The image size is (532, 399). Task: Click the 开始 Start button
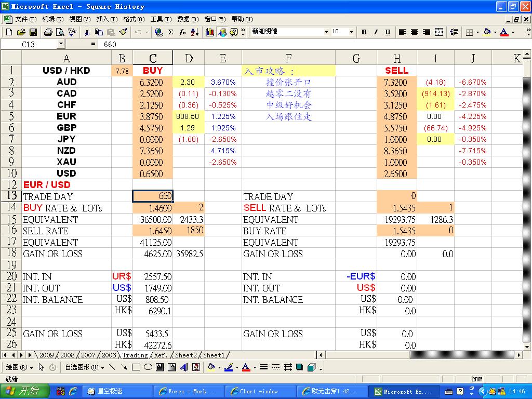coord(25,392)
